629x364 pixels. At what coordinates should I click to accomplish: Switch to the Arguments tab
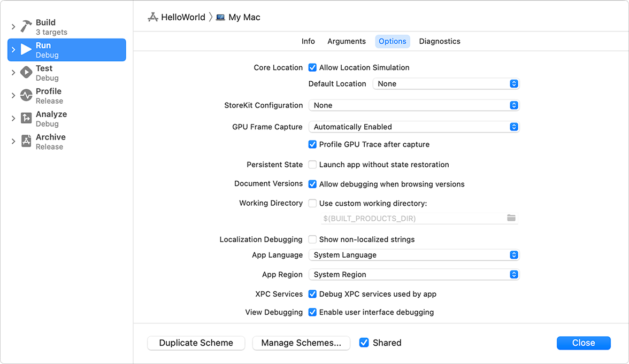coord(347,42)
